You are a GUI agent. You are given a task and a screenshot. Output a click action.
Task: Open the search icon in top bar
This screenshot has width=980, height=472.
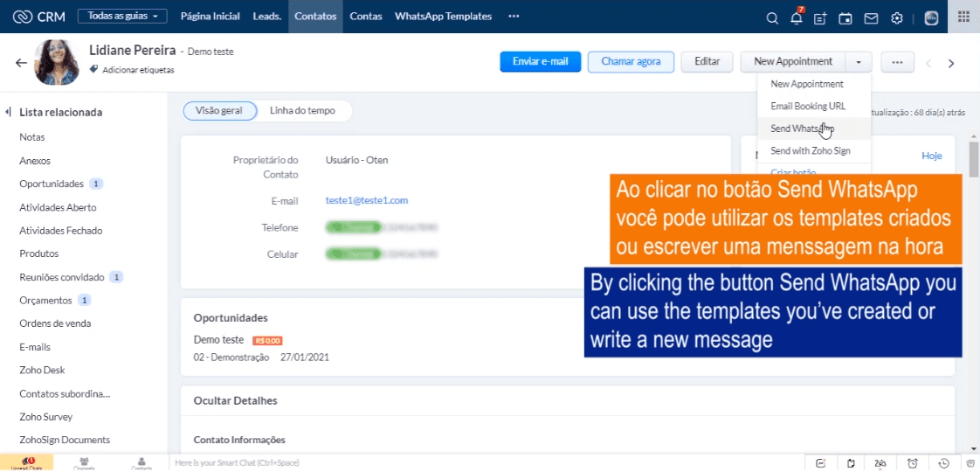coord(771,17)
